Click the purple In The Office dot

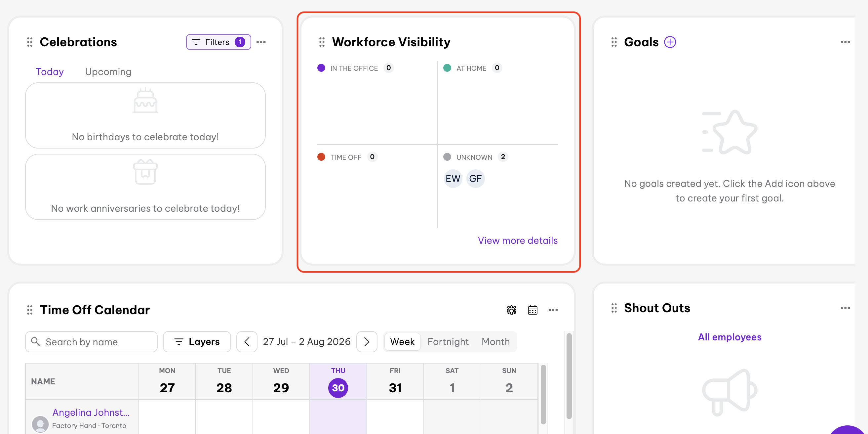[321, 68]
